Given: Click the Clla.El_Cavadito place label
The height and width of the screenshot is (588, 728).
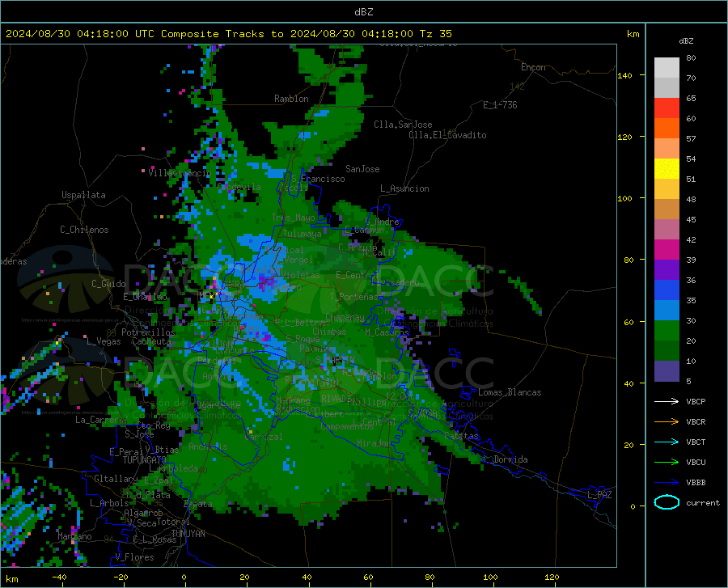Looking at the screenshot, I should (447, 135).
